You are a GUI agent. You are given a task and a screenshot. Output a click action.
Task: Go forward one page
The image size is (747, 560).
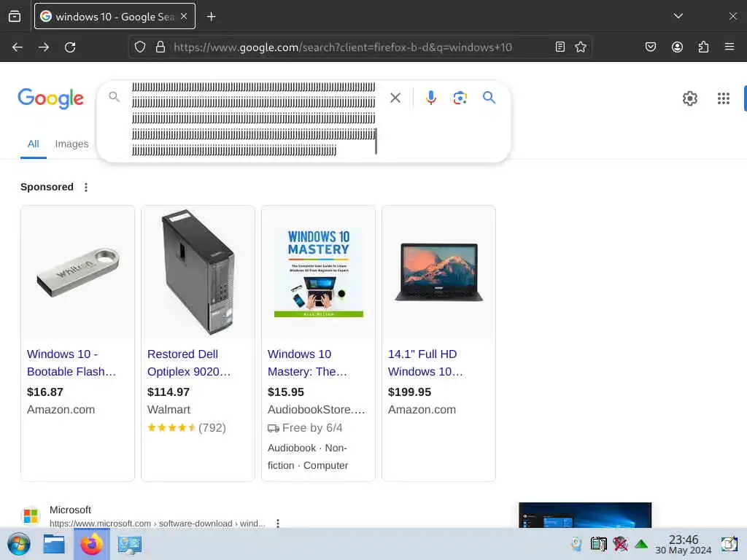coord(44,47)
